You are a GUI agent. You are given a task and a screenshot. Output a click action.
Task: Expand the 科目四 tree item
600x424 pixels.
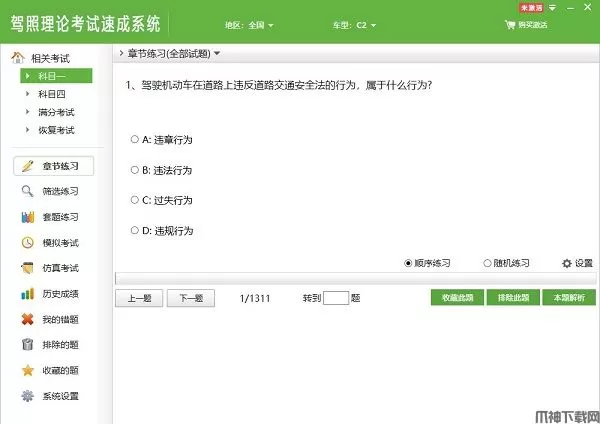(27, 94)
